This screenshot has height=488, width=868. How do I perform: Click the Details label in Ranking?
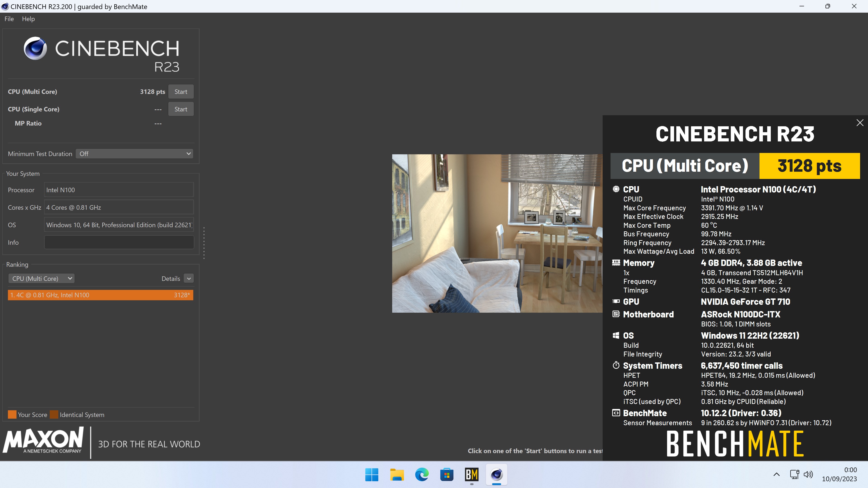(x=171, y=279)
